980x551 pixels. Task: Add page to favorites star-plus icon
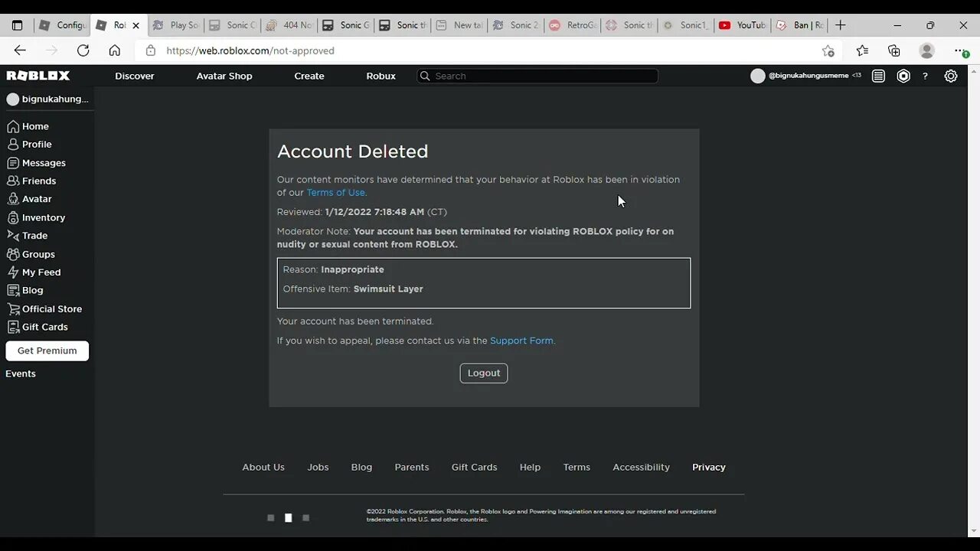828,51
